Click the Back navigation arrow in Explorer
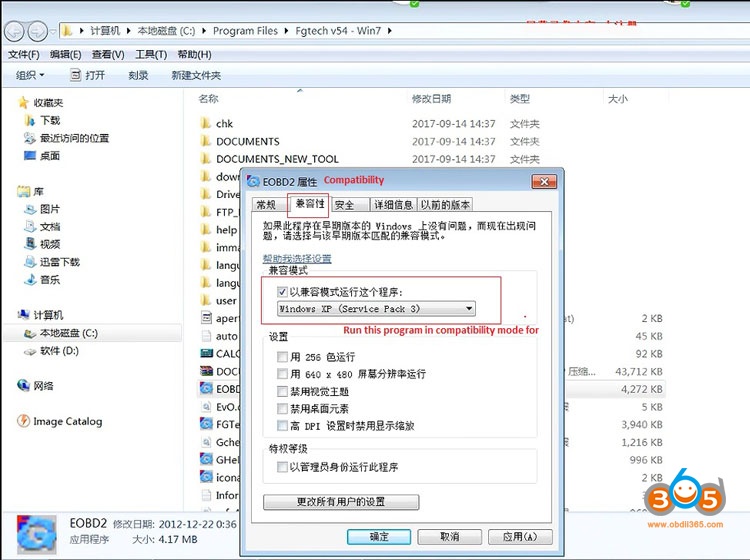Screen dimensions: 750x560 point(14,32)
